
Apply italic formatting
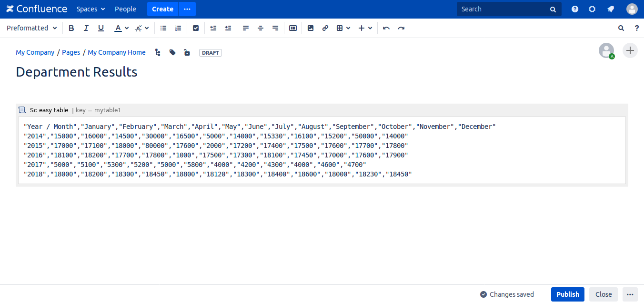click(86, 28)
